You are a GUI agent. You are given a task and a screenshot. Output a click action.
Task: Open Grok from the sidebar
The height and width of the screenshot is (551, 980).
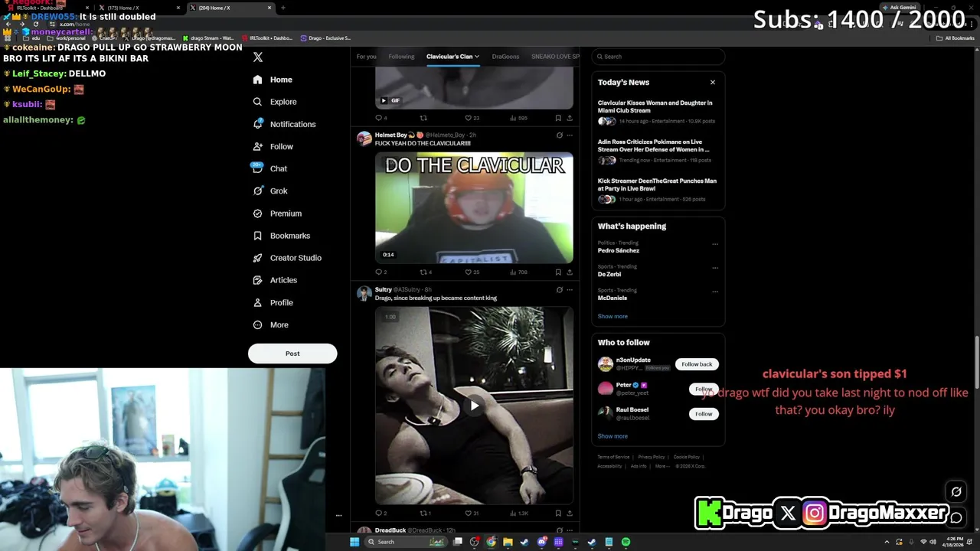[x=269, y=191]
